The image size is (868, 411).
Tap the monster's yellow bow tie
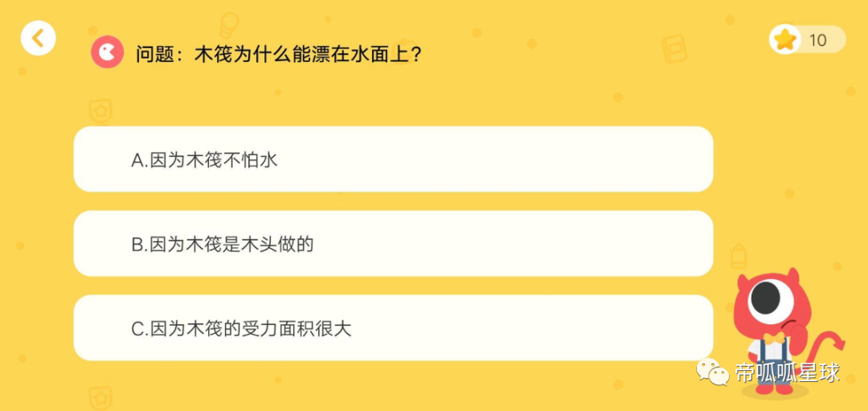(775, 338)
